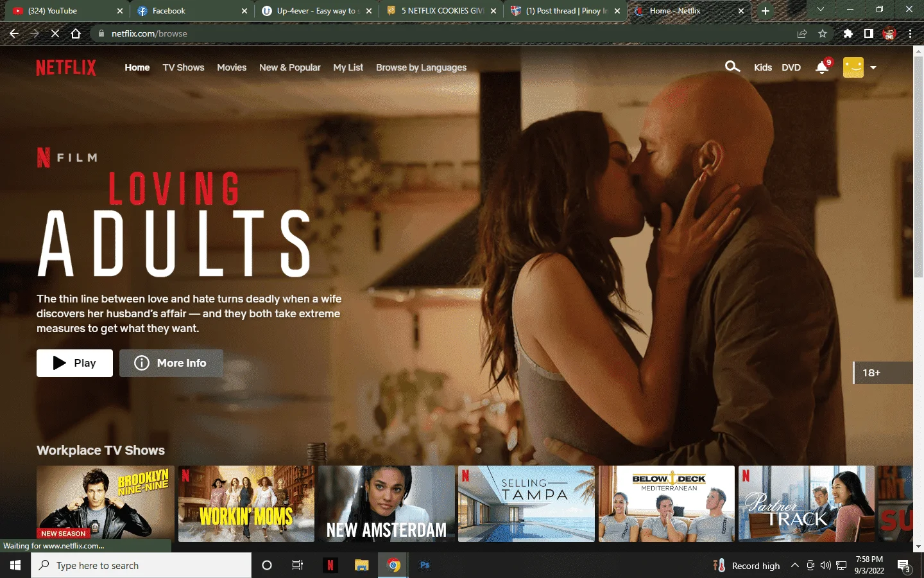Open Photoshop on taskbar

(x=425, y=565)
